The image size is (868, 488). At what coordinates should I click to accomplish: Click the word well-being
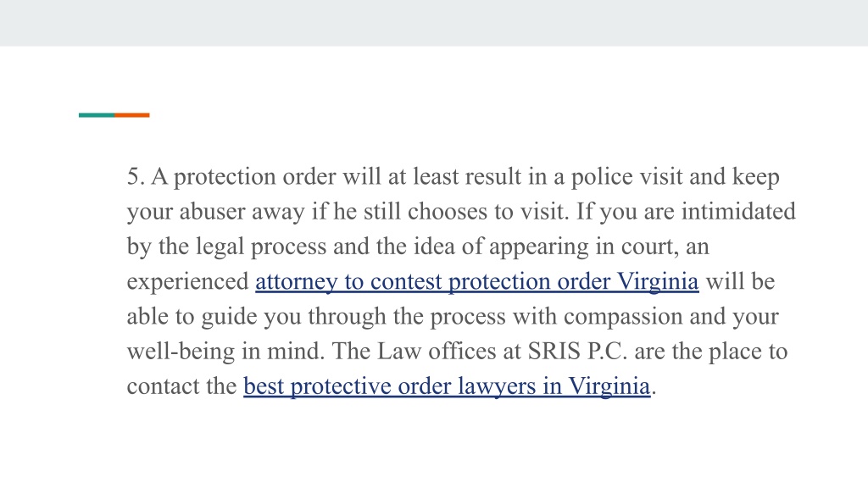[x=181, y=352]
